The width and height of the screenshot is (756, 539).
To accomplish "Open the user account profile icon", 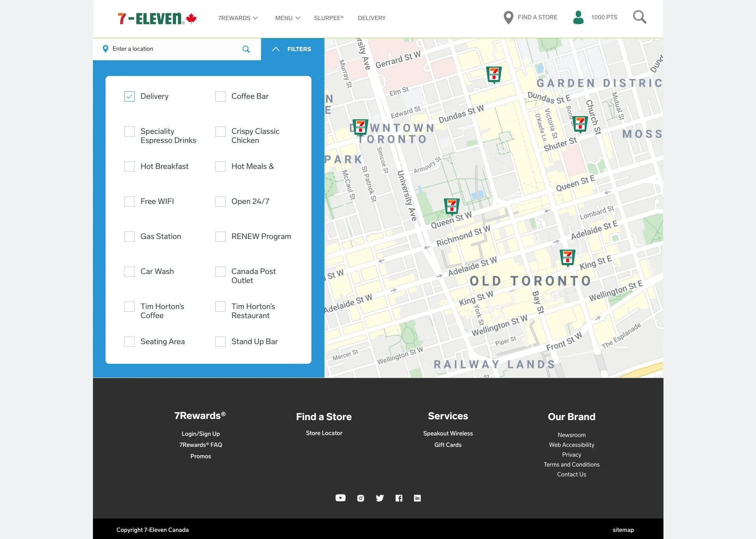I will [x=578, y=17].
